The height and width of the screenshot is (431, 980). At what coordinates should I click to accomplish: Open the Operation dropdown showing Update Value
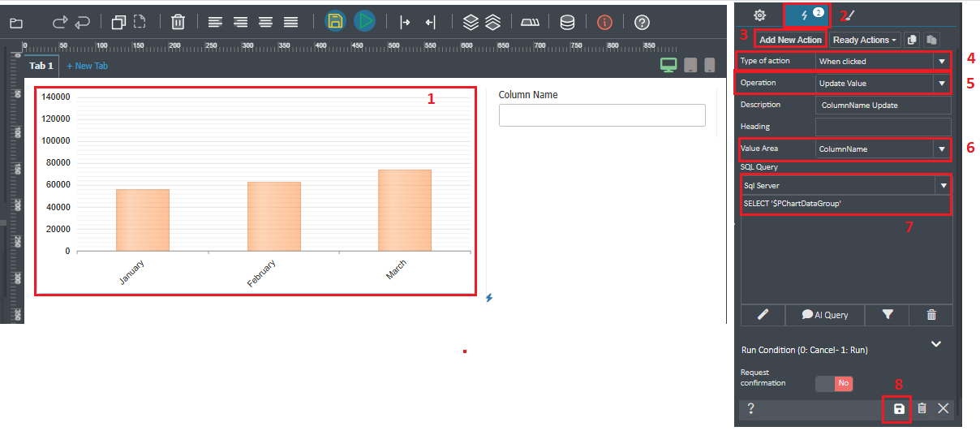point(883,83)
